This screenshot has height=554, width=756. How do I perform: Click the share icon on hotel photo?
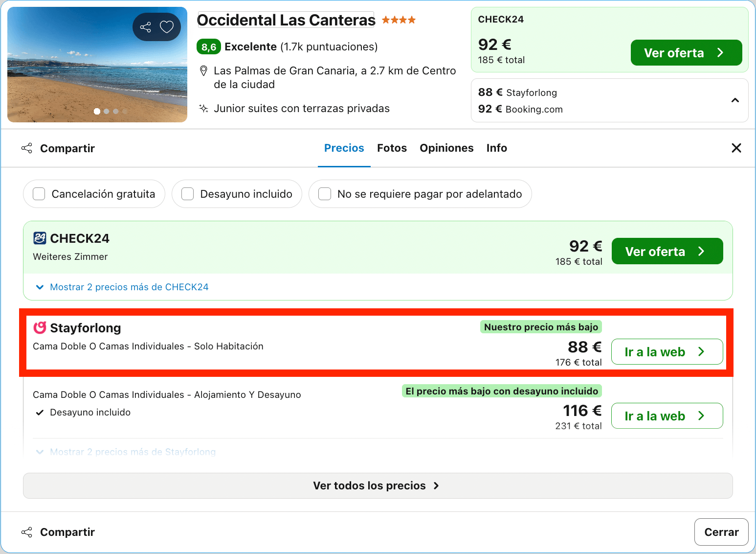[x=146, y=27]
